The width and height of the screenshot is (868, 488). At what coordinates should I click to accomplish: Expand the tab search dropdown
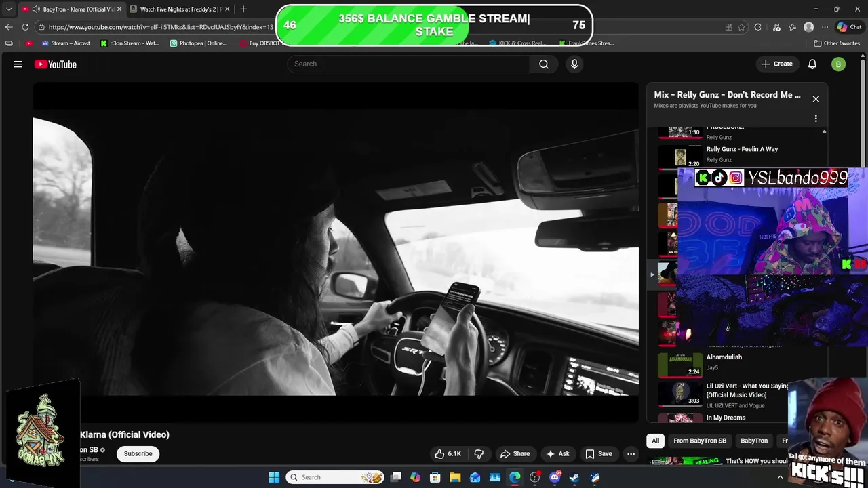click(x=9, y=9)
